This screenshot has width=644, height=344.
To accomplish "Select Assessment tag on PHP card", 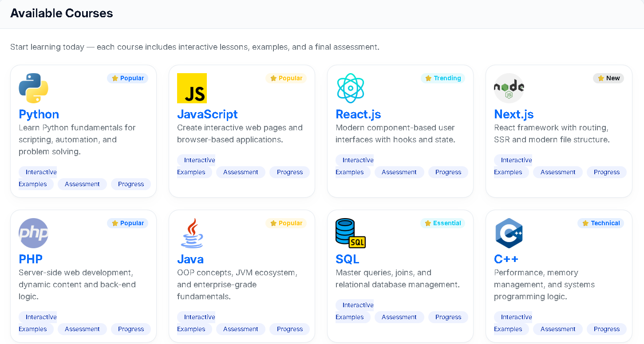I will point(82,329).
